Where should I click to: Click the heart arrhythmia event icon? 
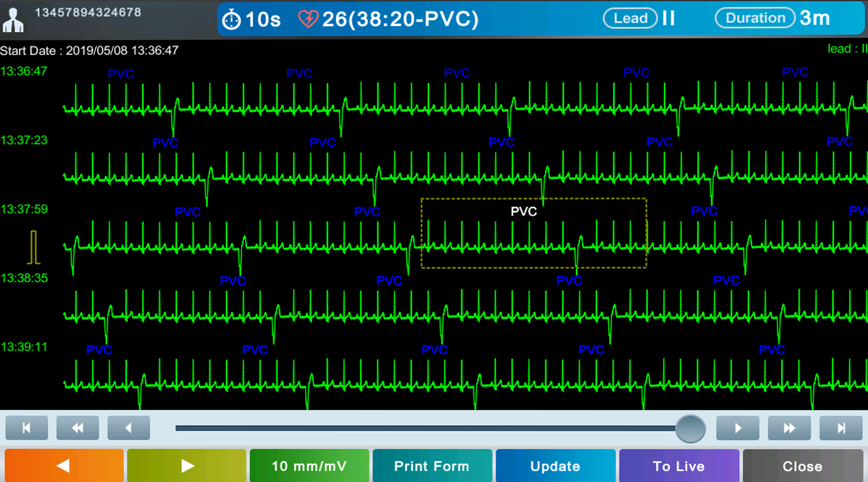pyautogui.click(x=309, y=18)
